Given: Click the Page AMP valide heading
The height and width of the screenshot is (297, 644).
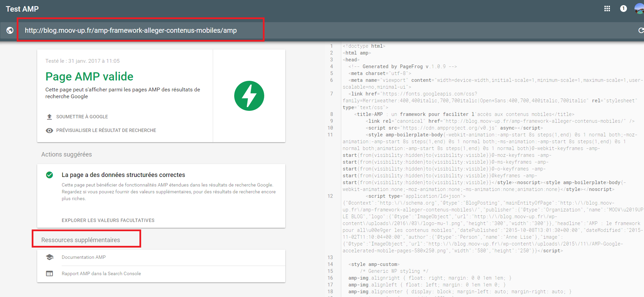Looking at the screenshot, I should point(89,76).
